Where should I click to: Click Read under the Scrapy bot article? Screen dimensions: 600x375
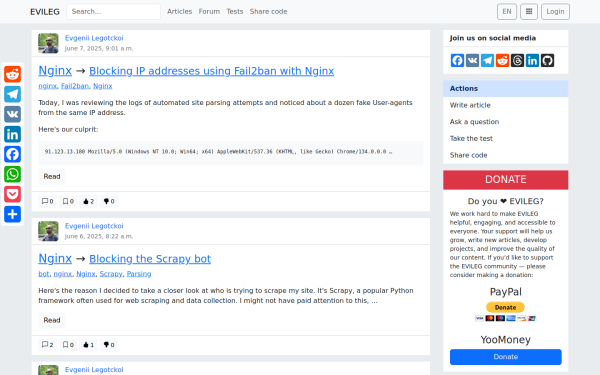[52, 320]
